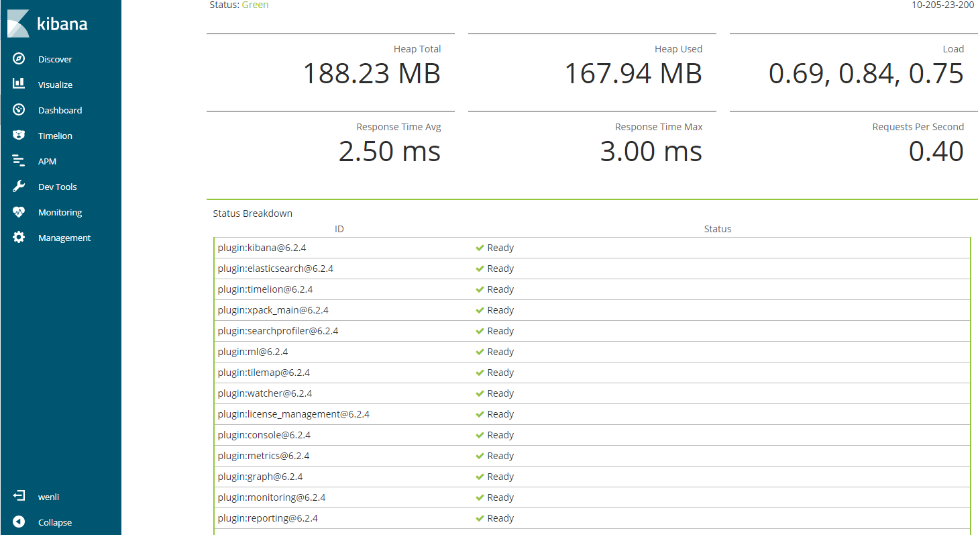980x535 pixels.
Task: Select row text plugin:license_management@6.2.4
Action: (x=294, y=414)
